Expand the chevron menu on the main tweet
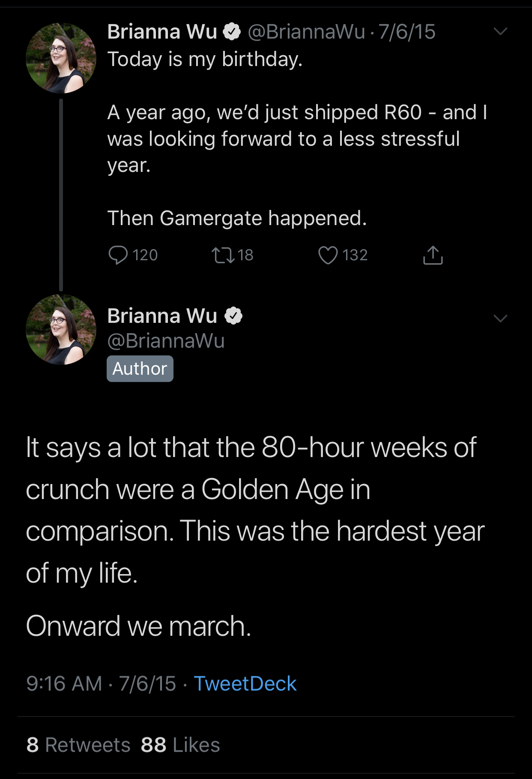 (500, 318)
